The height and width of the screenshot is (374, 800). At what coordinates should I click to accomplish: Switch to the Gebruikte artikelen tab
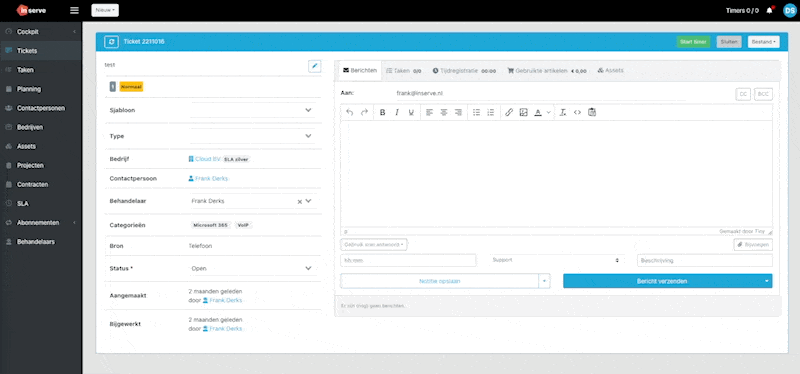coord(546,71)
